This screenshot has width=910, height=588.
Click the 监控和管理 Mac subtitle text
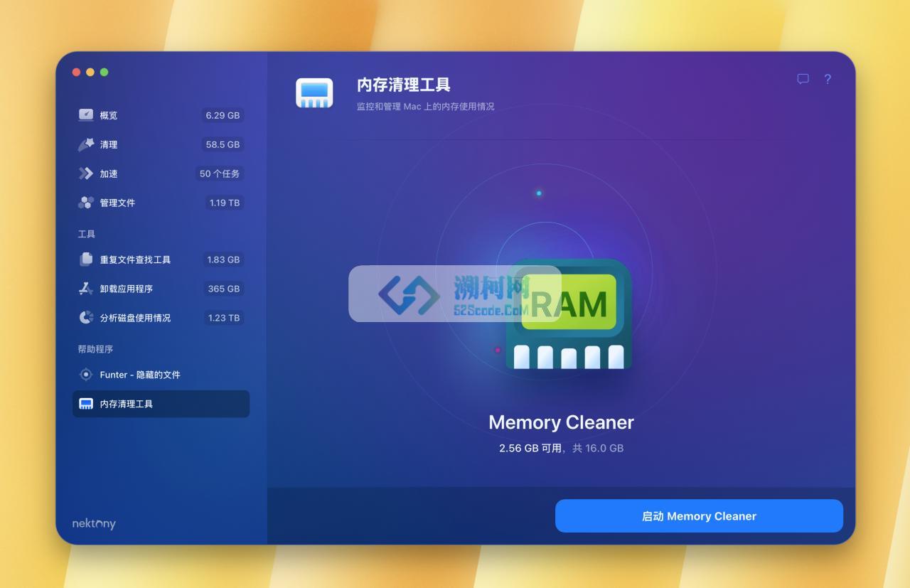pos(425,107)
